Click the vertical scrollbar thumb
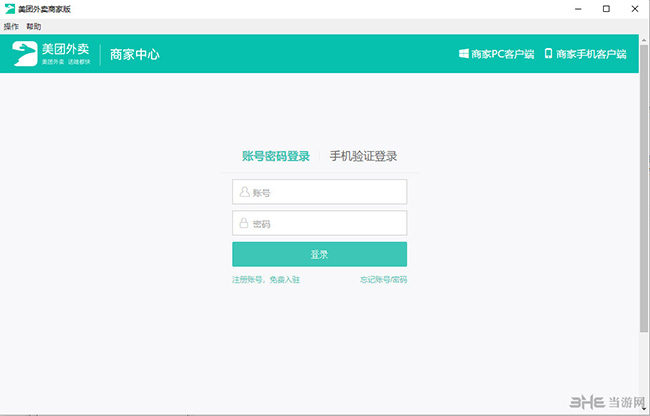 point(644,187)
